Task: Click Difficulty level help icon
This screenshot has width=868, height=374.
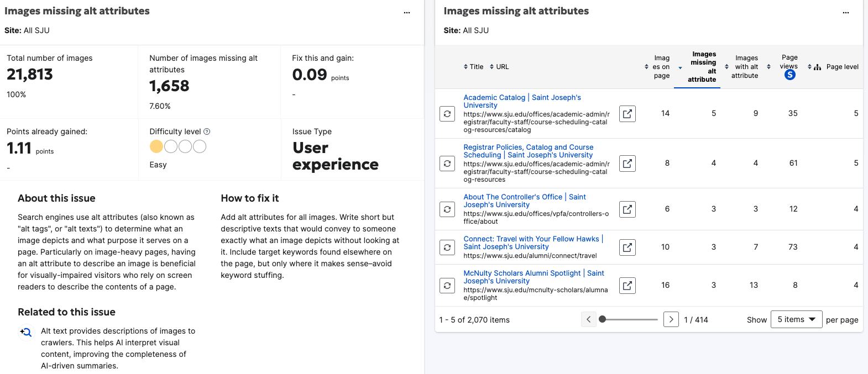Action: click(207, 131)
